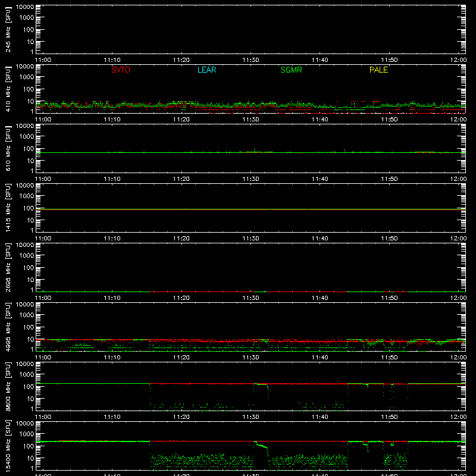This screenshot has width=476, height=476.
Task: Select the 245 MHz [SFU] axis title
Action: pos(8,29)
